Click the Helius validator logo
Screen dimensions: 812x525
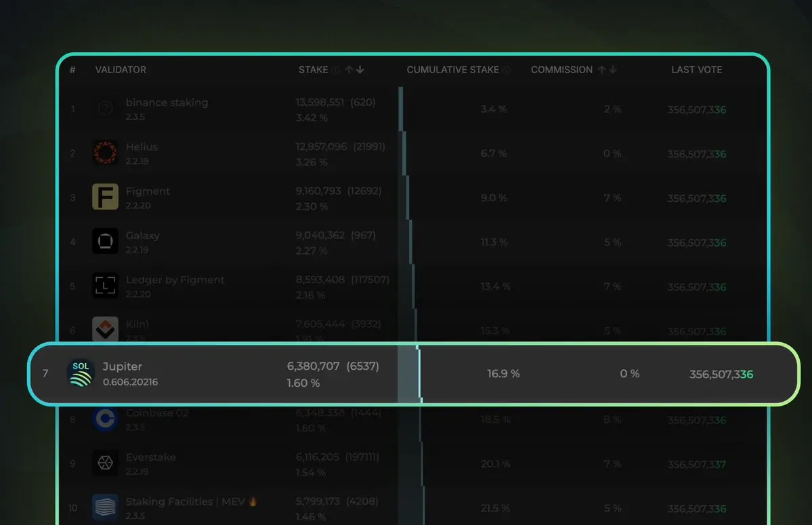pos(105,152)
